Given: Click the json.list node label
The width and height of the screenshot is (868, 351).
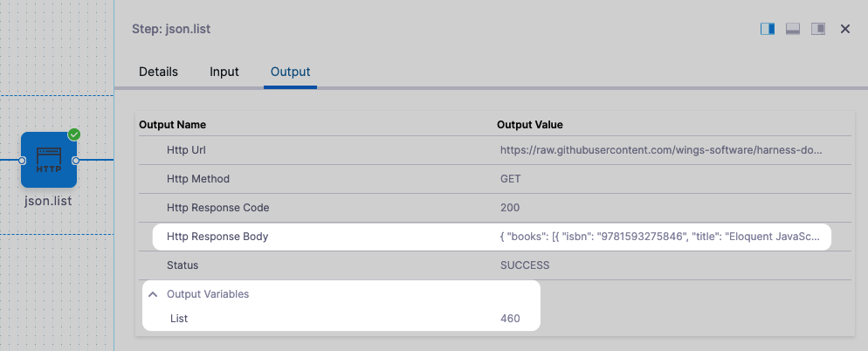Looking at the screenshot, I should pyautogui.click(x=49, y=201).
